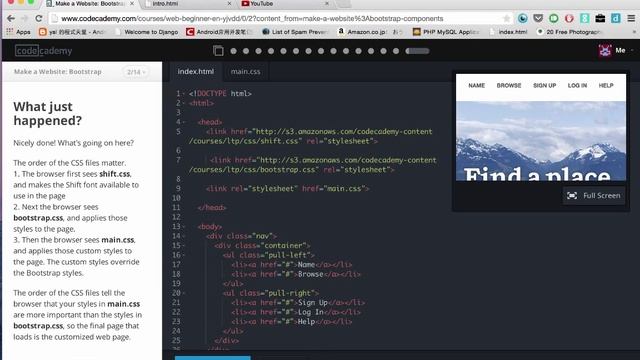
Task: Click BROWSE in the preview navbar
Action: tap(509, 85)
